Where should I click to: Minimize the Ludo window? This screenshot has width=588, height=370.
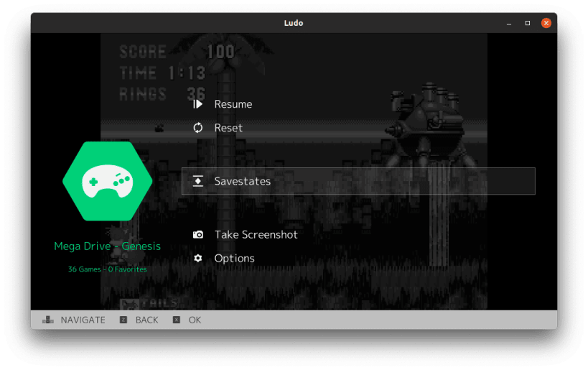(509, 23)
